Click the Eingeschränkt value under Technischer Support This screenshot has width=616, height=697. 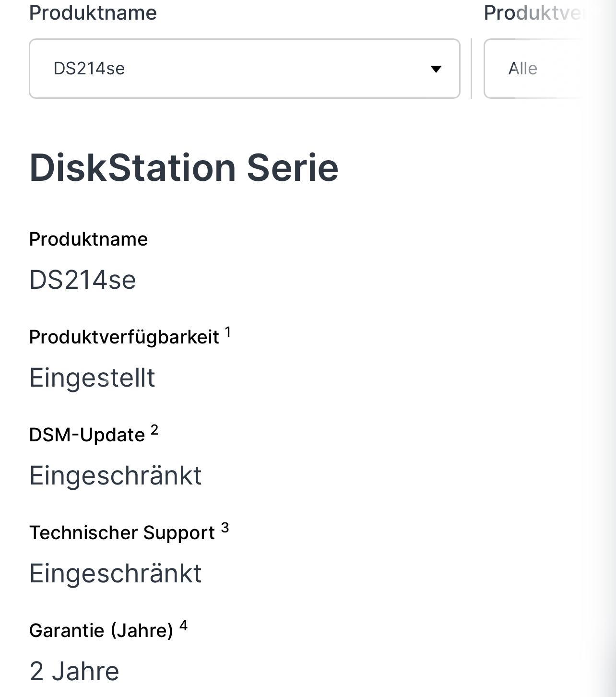(x=116, y=574)
